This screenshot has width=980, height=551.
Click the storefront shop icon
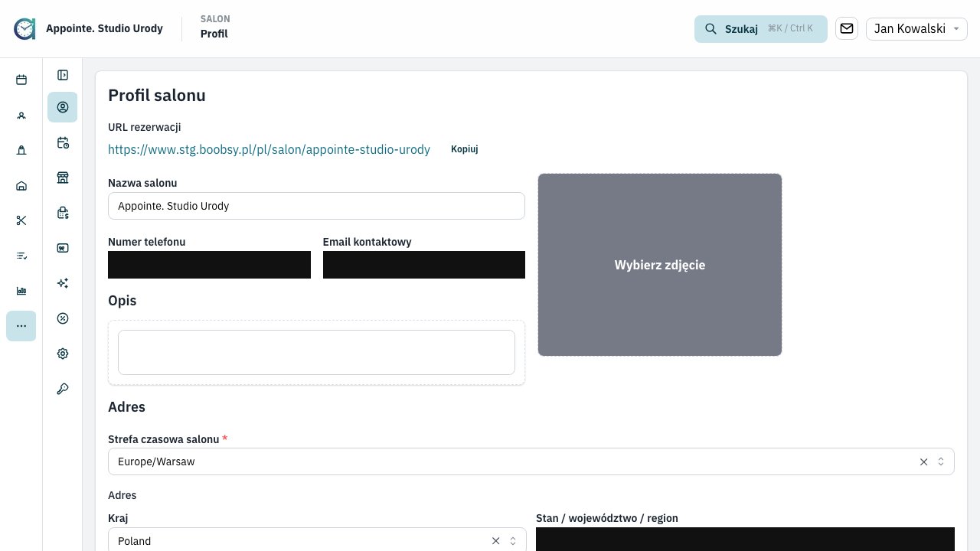coord(63,178)
